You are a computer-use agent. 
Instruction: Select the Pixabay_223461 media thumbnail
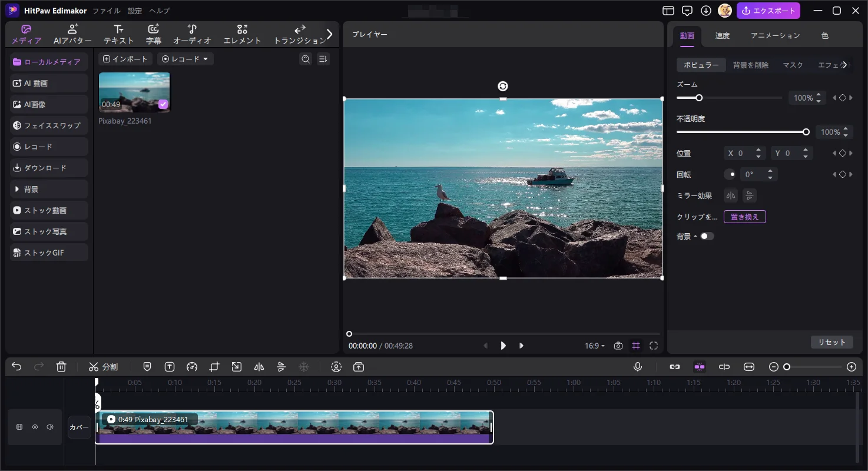coord(134,92)
